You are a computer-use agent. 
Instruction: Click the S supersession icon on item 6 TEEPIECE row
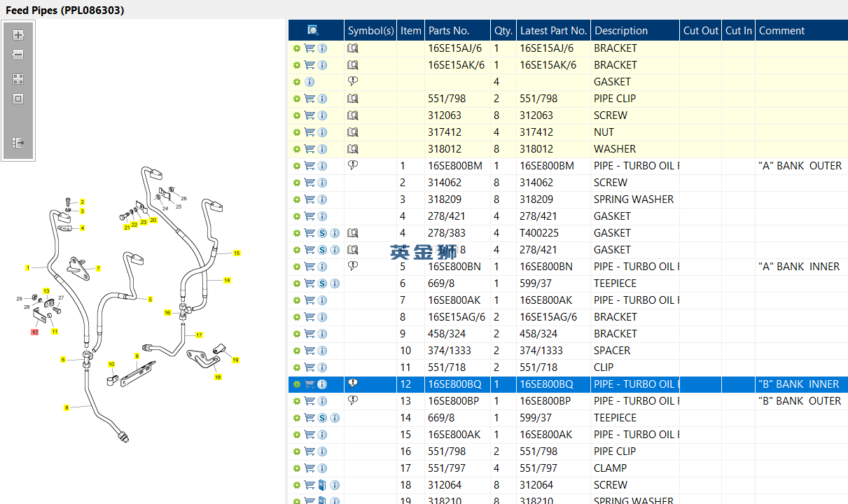pos(322,283)
